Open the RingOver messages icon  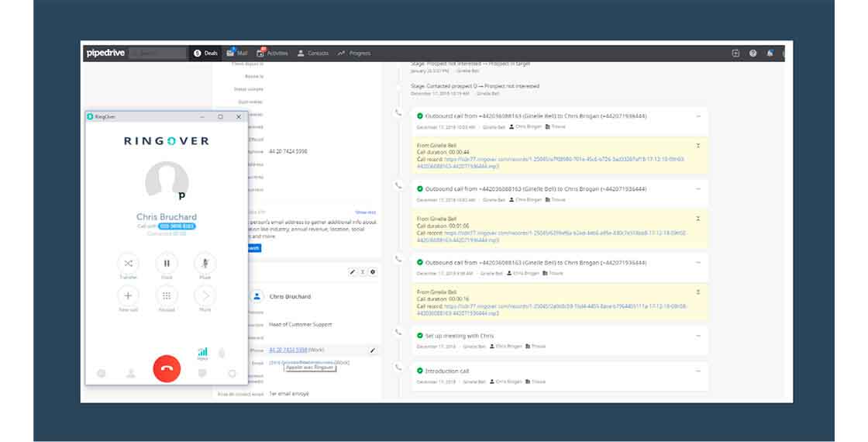click(202, 373)
